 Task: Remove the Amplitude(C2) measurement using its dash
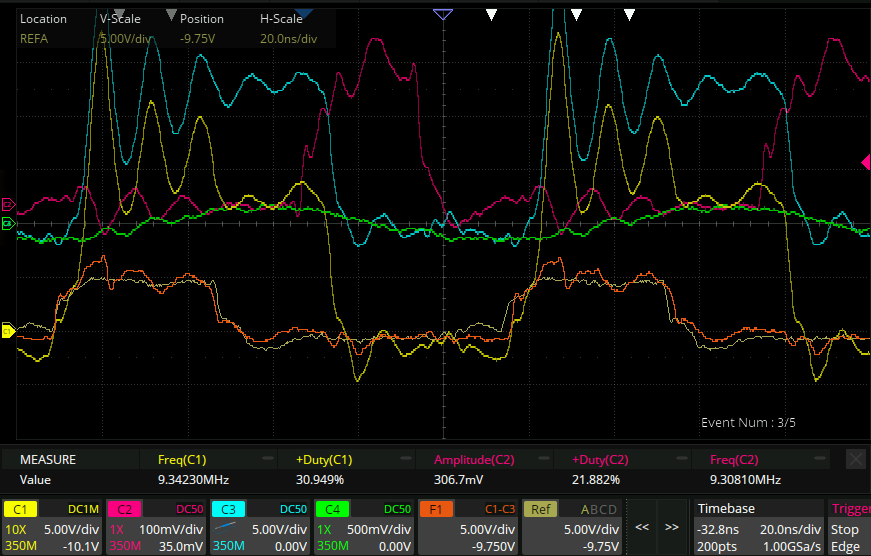(x=543, y=460)
